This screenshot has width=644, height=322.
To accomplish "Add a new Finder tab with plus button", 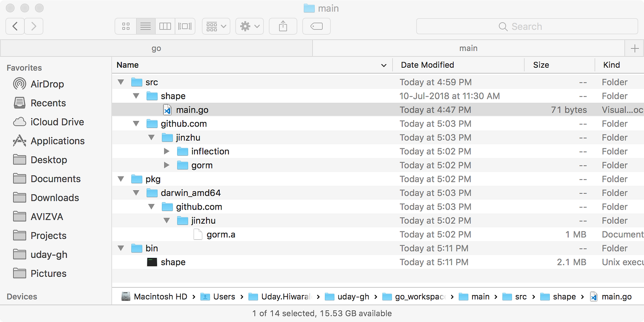I will coord(635,48).
